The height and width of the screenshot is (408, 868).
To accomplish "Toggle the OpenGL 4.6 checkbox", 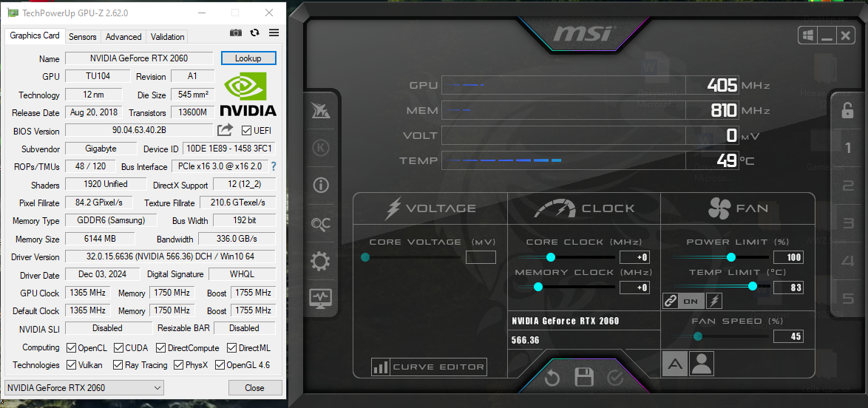I will tap(219, 365).
